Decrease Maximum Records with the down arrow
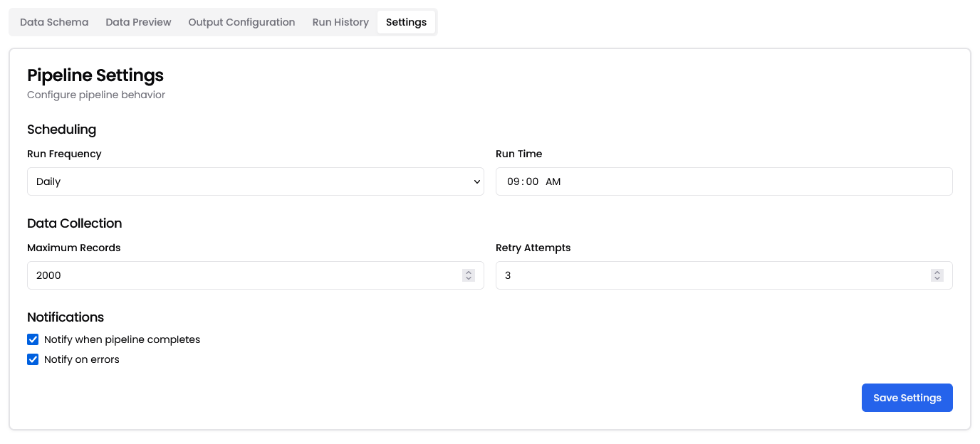Image resolution: width=980 pixels, height=444 pixels. [469, 279]
